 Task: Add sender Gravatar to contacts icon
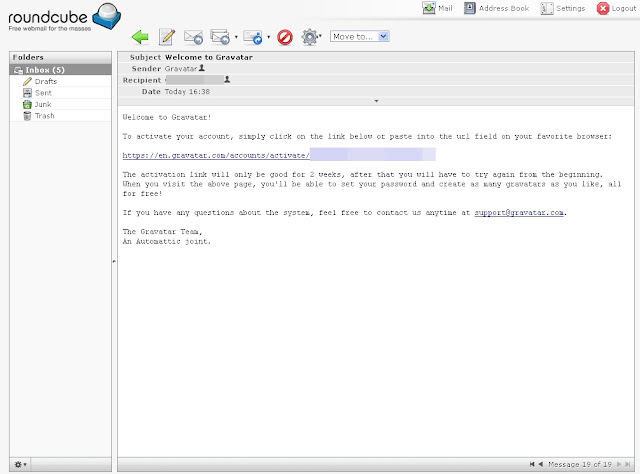[x=202, y=68]
